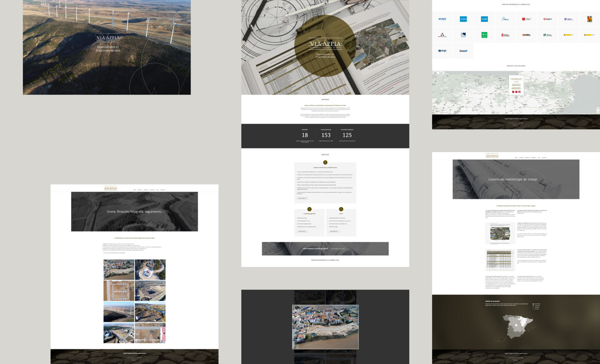
Task: Click the Via Appia logo on the drone page header
Action: coord(110,188)
